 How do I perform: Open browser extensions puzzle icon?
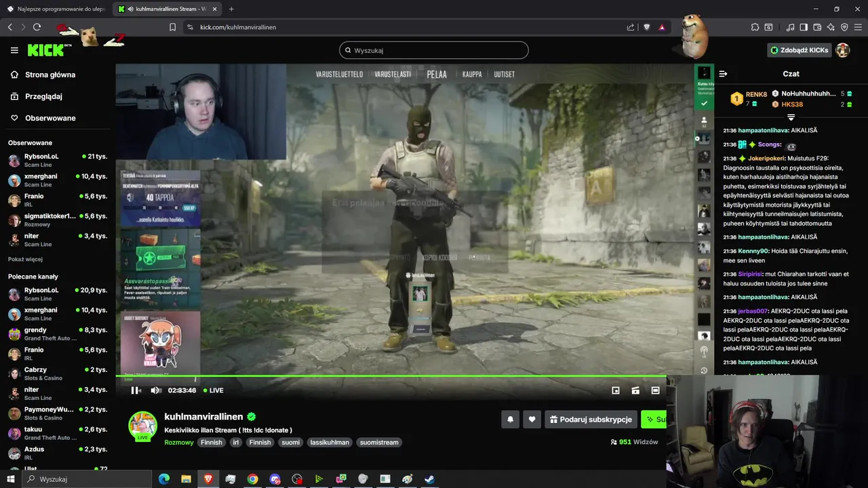pos(755,27)
